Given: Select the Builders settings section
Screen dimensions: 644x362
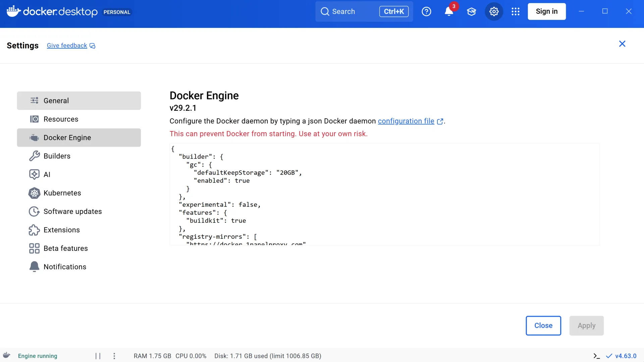Looking at the screenshot, I should 79,156.
